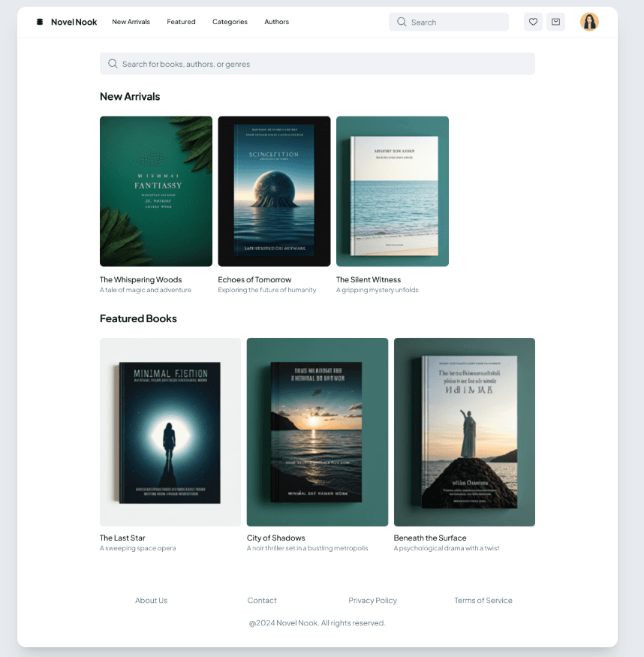Browse the Categories menu
Viewport: 644px width, 657px height.
230,22
